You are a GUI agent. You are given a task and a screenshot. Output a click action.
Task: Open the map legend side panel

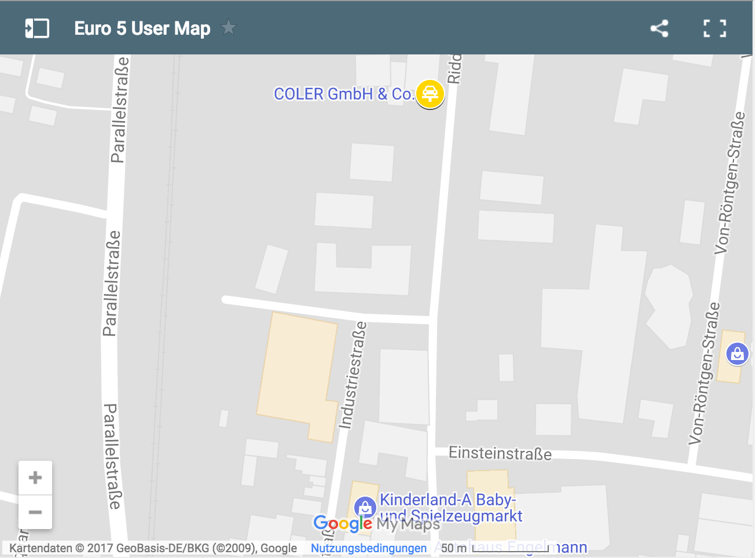37,28
